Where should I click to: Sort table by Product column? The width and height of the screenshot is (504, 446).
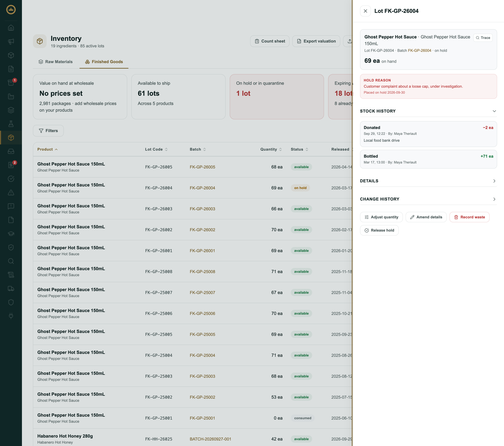coord(48,149)
